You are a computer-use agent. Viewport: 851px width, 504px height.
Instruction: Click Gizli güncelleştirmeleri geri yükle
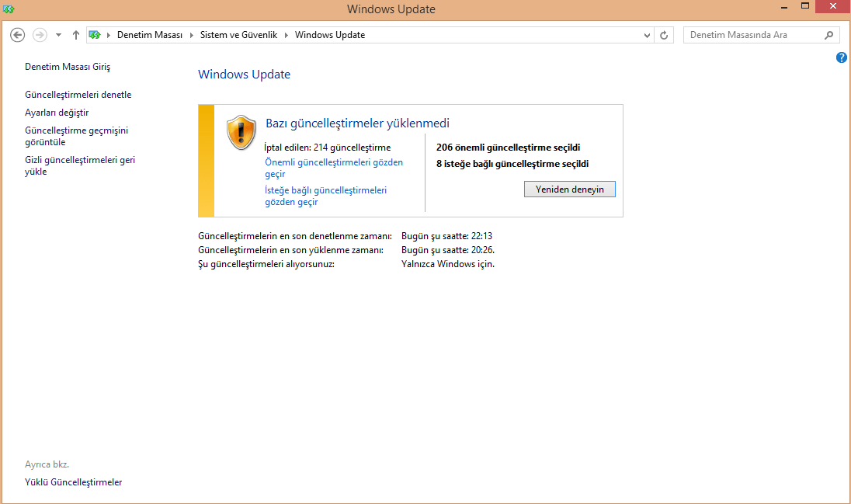click(x=80, y=165)
